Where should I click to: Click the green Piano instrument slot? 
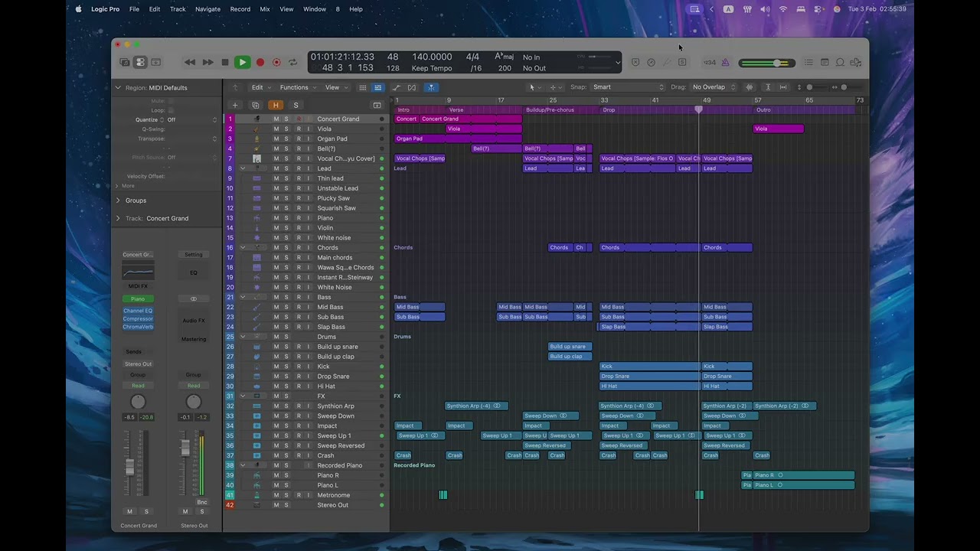click(138, 299)
